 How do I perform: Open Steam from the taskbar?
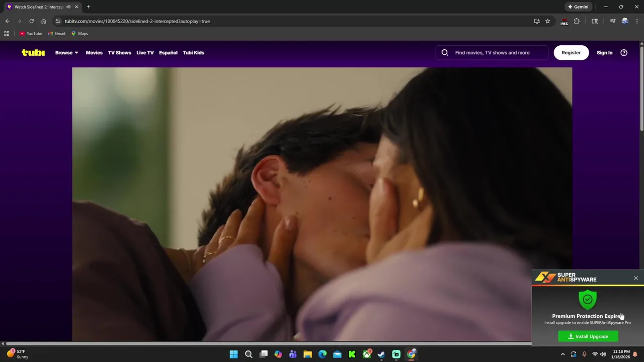(x=381, y=354)
